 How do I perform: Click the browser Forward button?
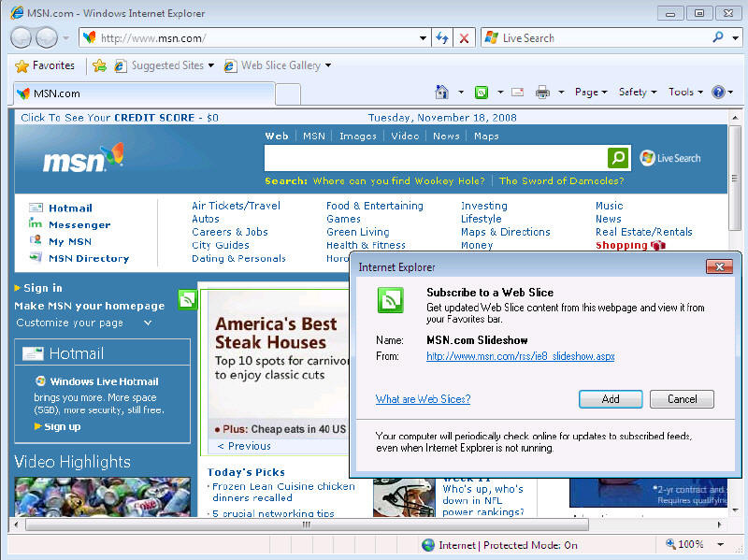(x=47, y=38)
